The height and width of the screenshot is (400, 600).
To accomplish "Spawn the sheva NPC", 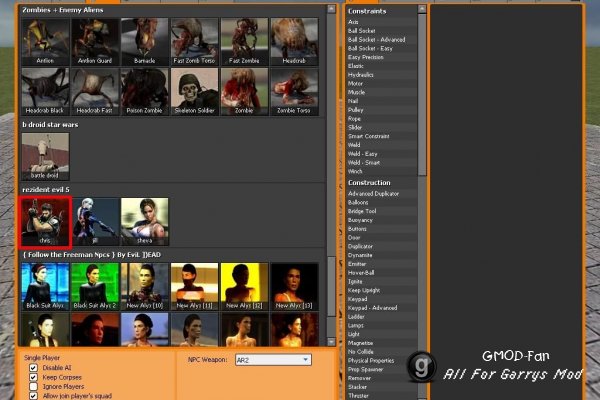I will 145,222.
